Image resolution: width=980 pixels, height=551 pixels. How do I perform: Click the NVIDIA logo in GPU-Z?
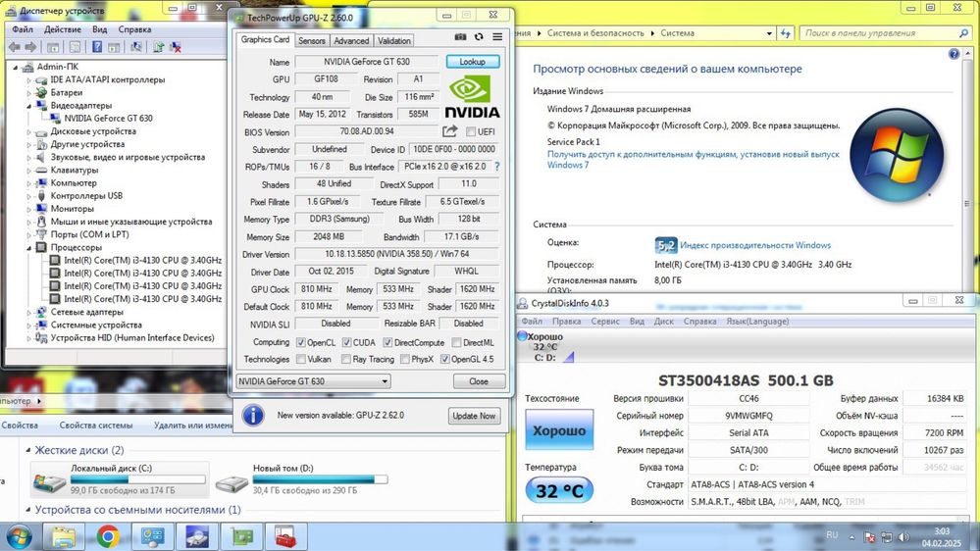[x=472, y=96]
